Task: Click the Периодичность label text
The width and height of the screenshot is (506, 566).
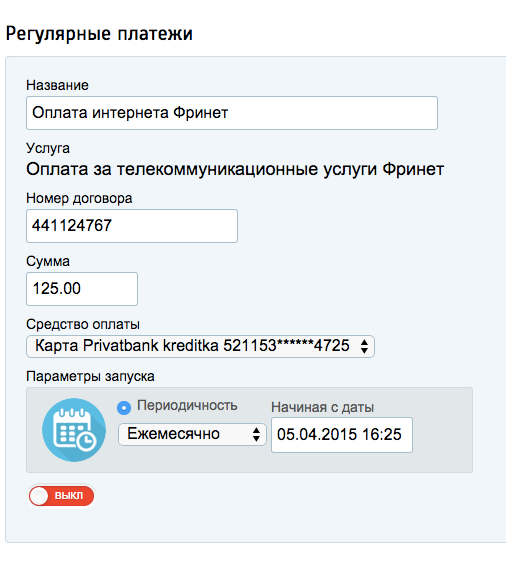Action: point(187,405)
